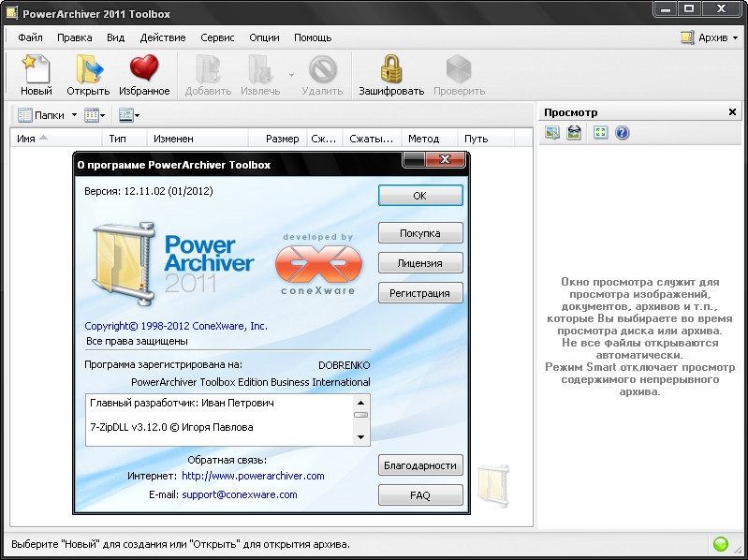Image resolution: width=748 pixels, height=560 pixels.
Task: Sort by the Размер column header
Action: coord(282,139)
